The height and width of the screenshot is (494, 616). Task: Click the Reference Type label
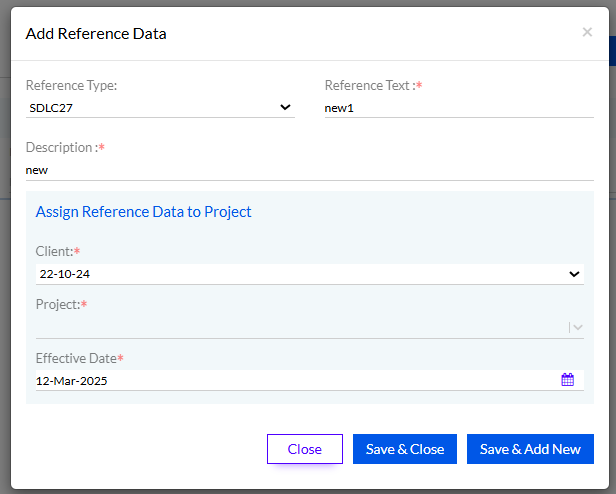point(72,85)
